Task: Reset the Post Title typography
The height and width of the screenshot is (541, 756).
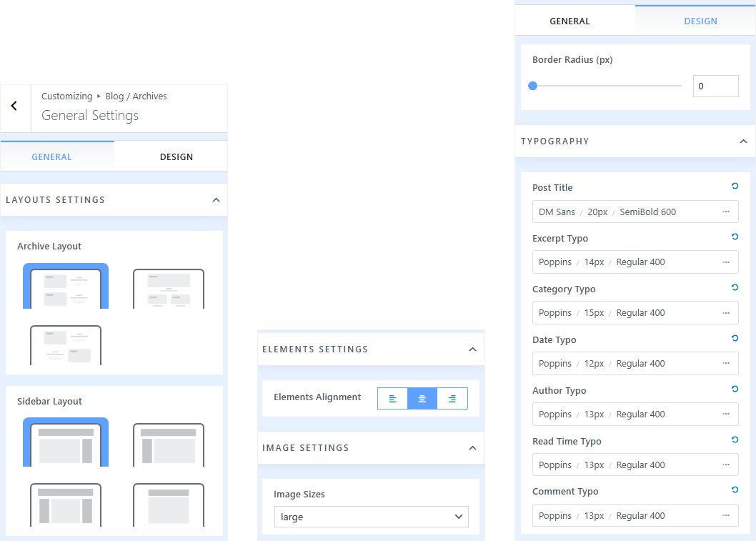Action: (735, 187)
